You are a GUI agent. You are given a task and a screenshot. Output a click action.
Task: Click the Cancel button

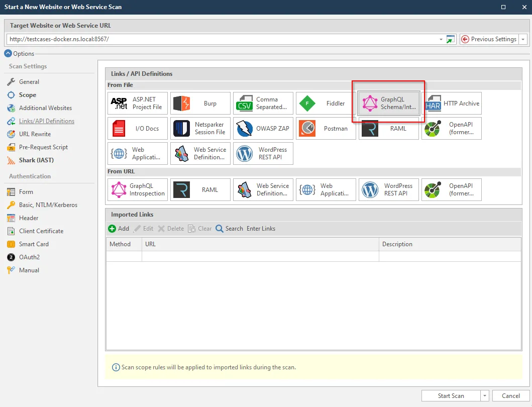coord(510,396)
